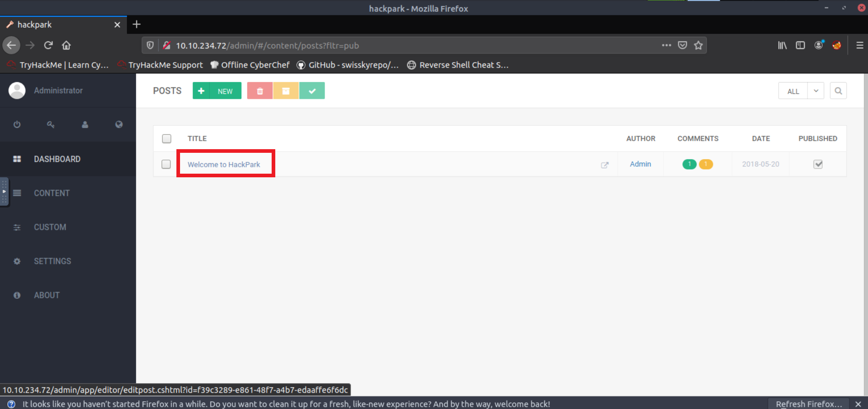Screen dimensions: 868x409
Task: Open the CUSTOM sidebar menu
Action: click(x=68, y=227)
